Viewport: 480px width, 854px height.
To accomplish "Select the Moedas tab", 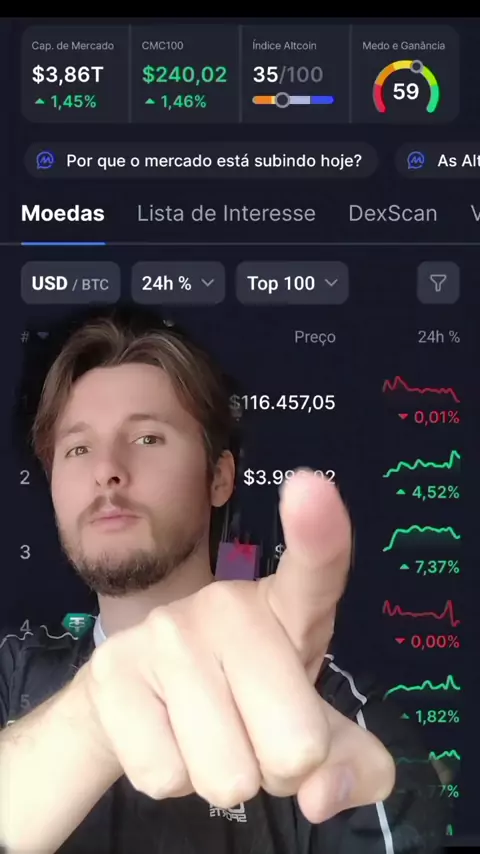I will point(63,214).
